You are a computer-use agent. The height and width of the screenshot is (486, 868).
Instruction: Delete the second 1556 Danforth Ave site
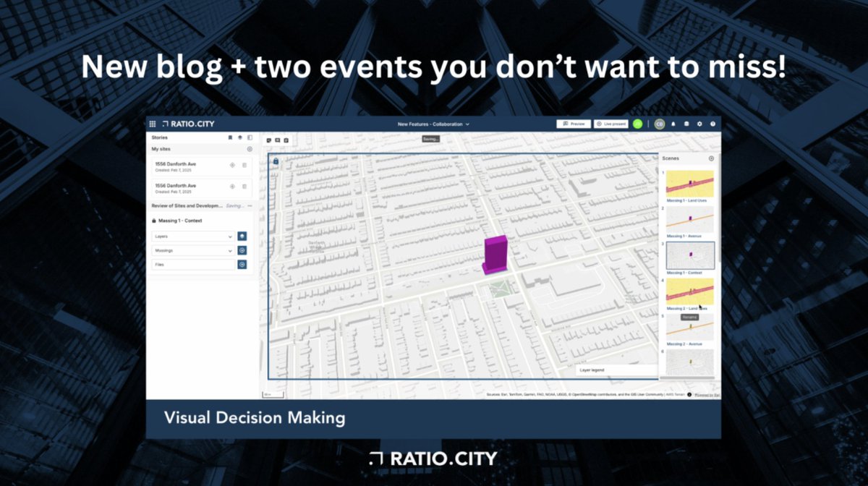coord(244,187)
